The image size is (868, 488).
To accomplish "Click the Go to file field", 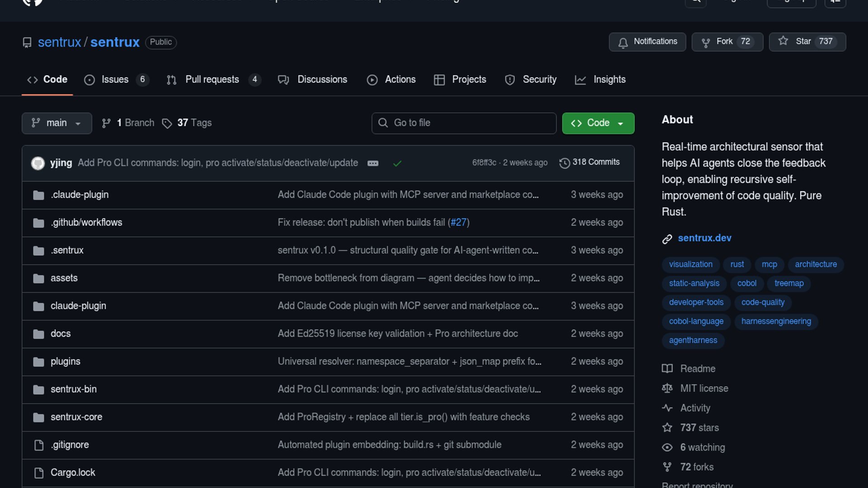I will [x=464, y=123].
